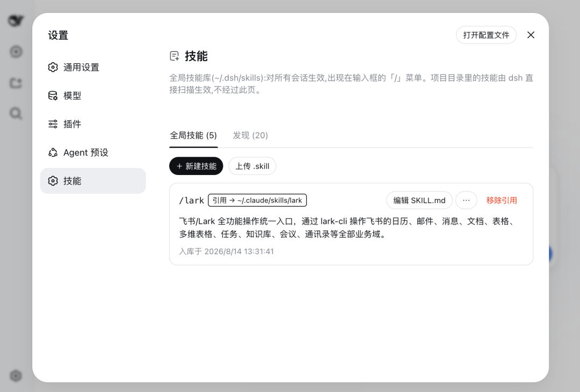Open the 插件 settings section

coord(93,124)
